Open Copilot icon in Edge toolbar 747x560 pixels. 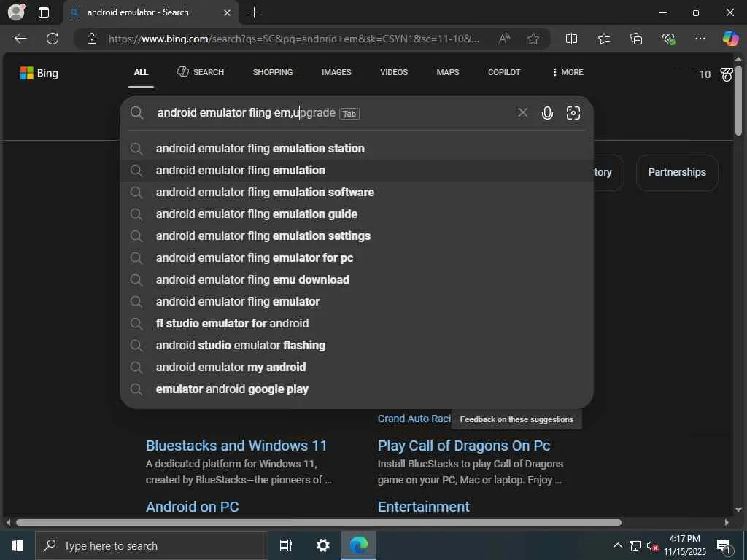[x=730, y=39]
